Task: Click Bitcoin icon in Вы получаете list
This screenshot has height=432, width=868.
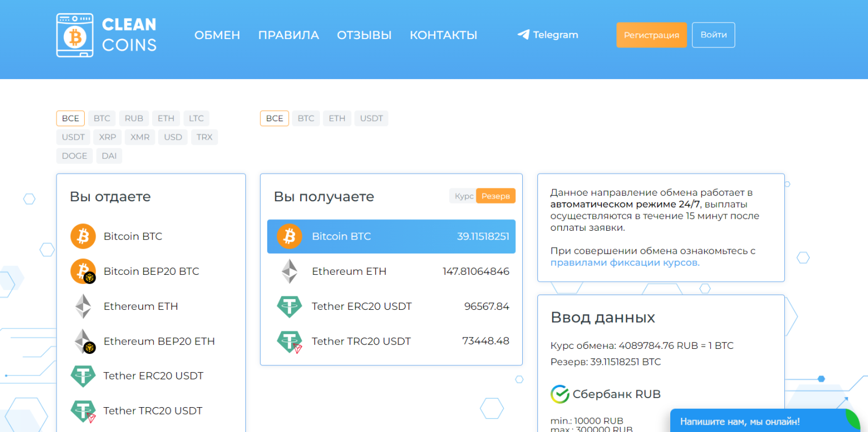Action: (x=289, y=236)
